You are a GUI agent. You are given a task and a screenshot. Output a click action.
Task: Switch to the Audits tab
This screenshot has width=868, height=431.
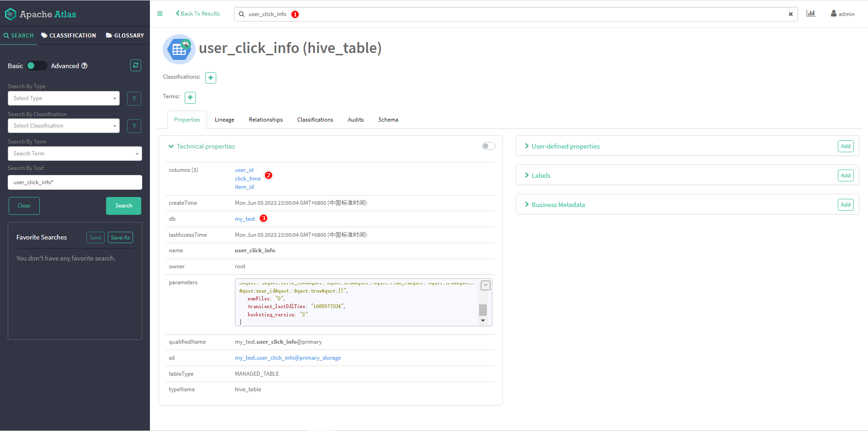pos(356,120)
